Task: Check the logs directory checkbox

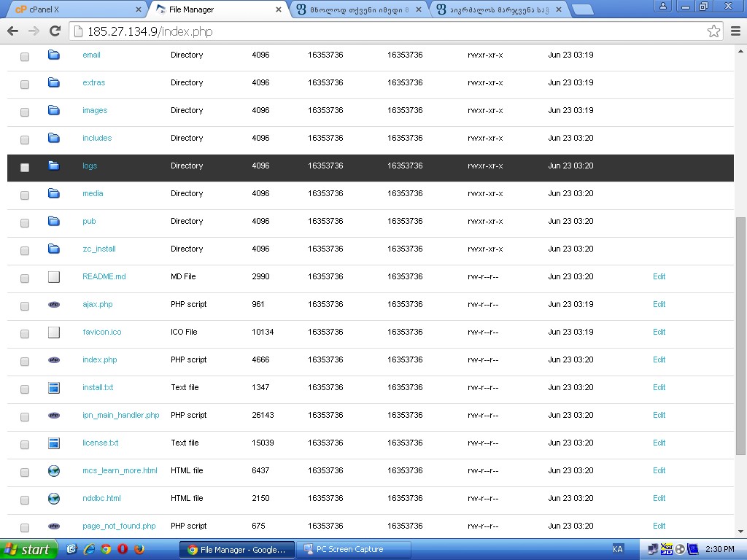Action: pyautogui.click(x=25, y=167)
